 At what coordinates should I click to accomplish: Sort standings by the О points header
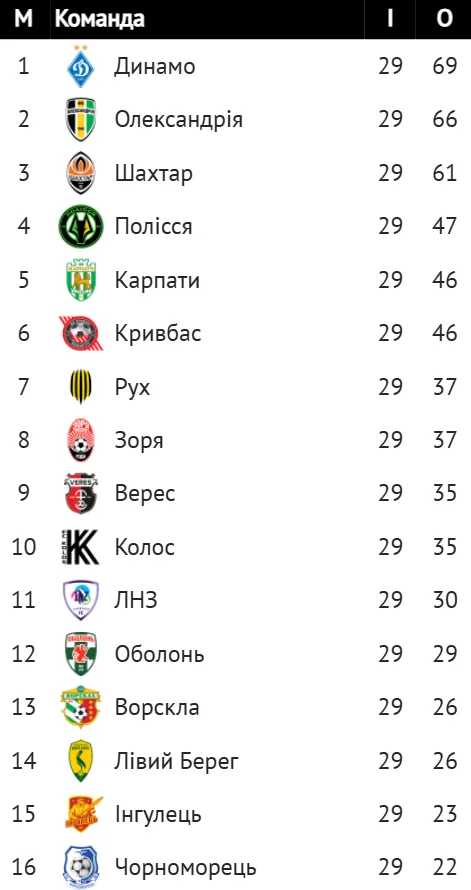444,19
